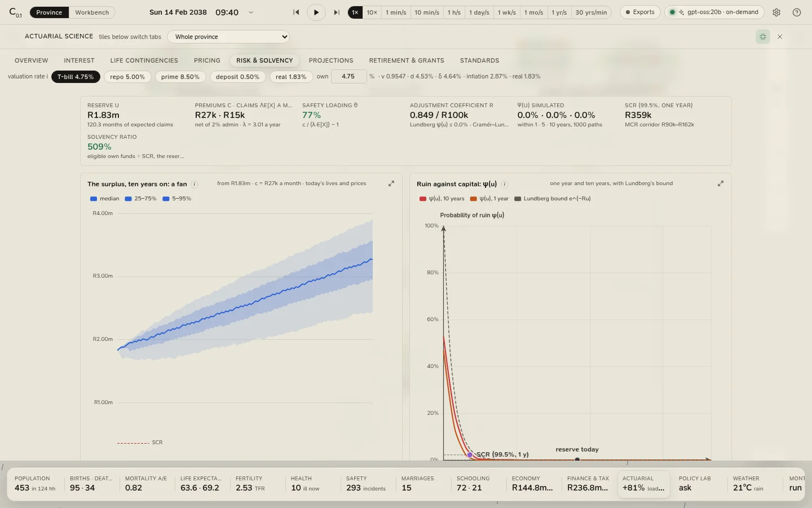
Task: Select the Projections tab
Action: point(331,60)
